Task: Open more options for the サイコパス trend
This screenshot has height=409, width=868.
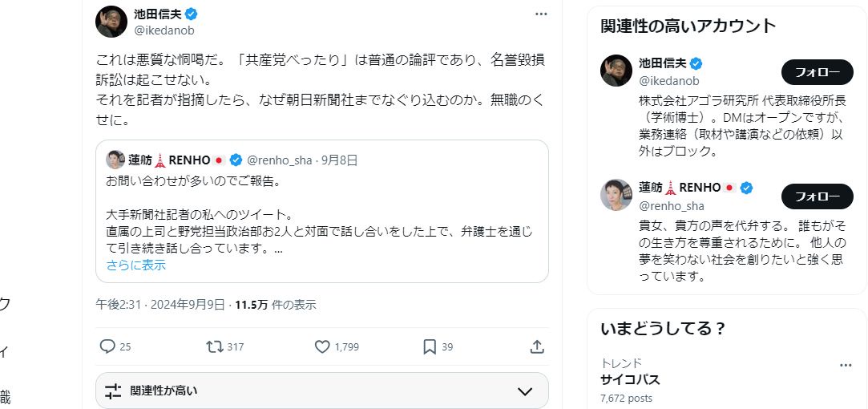Action: (846, 364)
